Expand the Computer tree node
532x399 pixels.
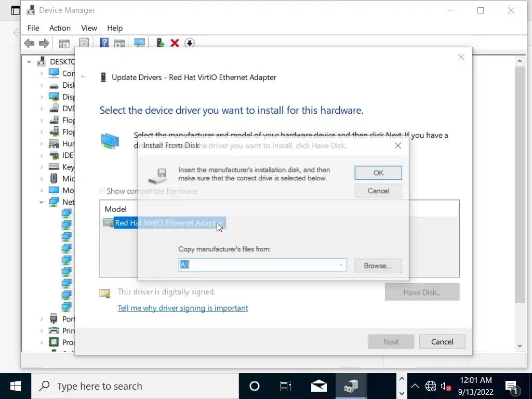[42, 73]
